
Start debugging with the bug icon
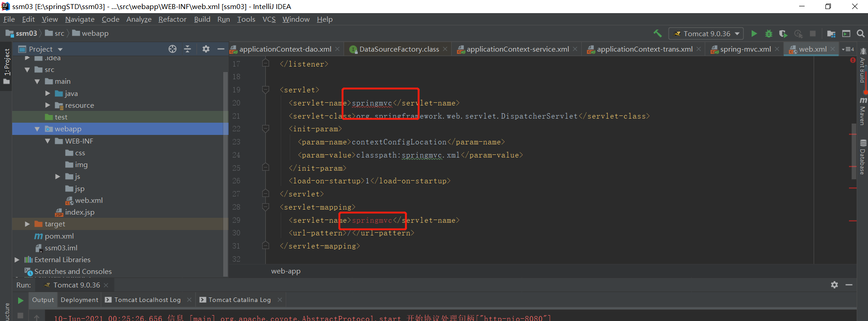tap(769, 34)
